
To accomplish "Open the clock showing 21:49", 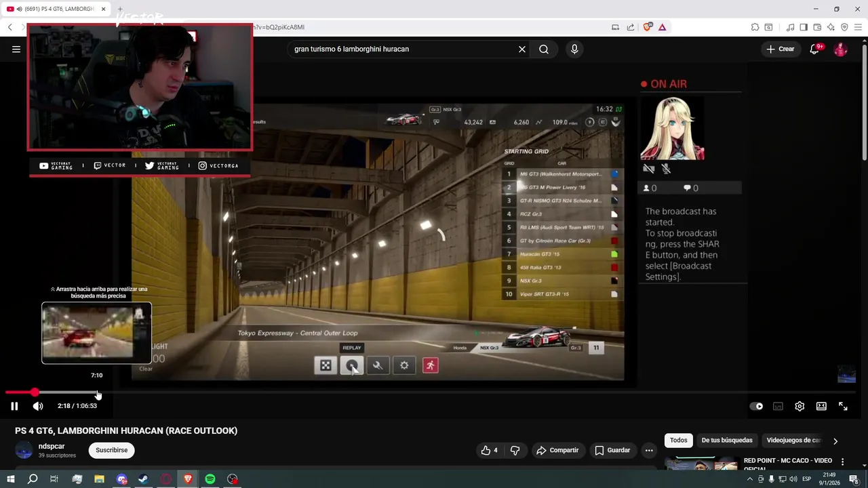I will coord(829,479).
